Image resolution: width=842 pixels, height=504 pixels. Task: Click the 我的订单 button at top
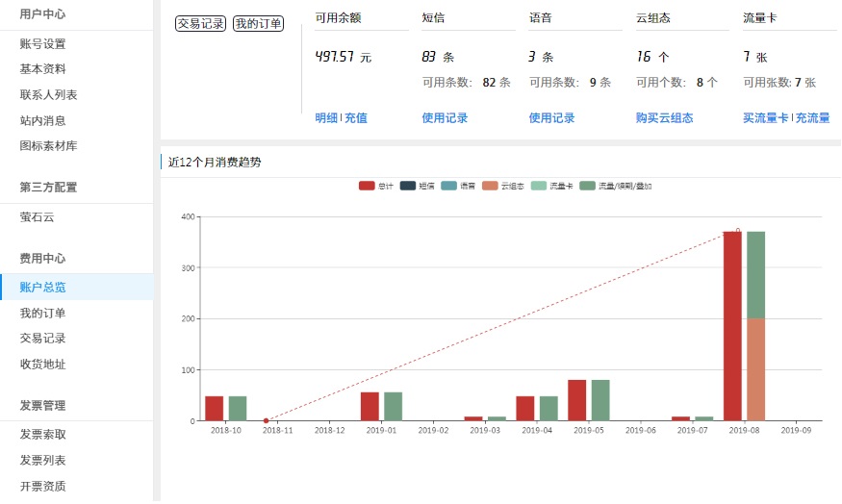258,23
